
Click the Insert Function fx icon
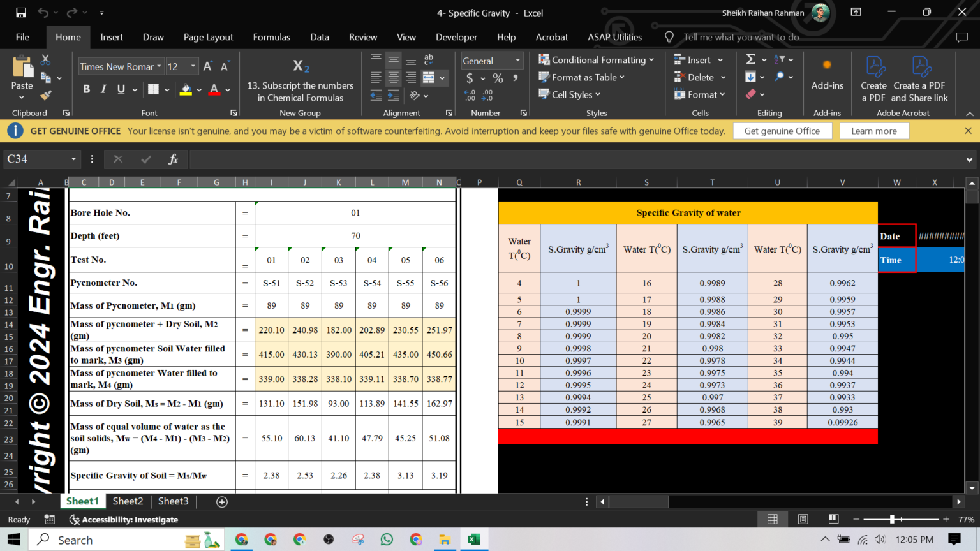(173, 159)
